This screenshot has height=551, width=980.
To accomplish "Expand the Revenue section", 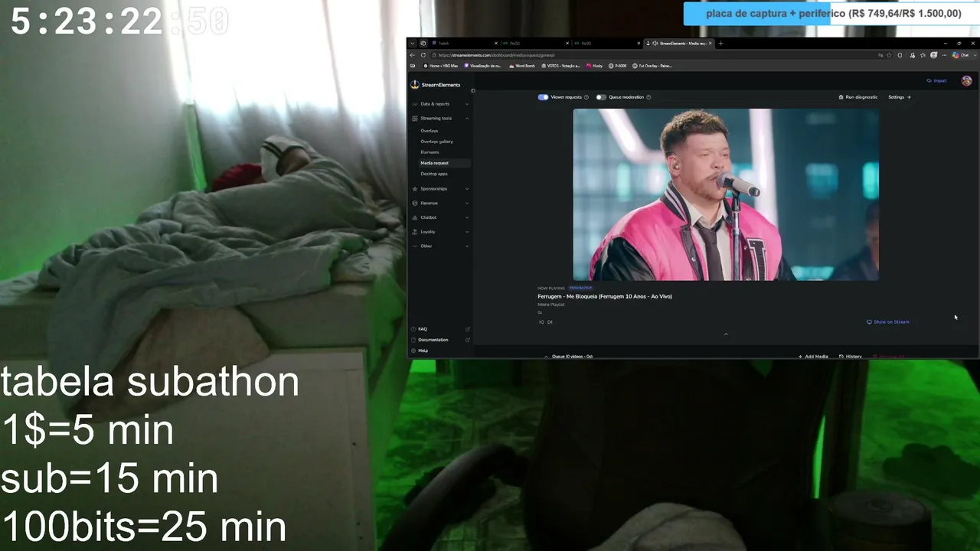I will 440,204.
